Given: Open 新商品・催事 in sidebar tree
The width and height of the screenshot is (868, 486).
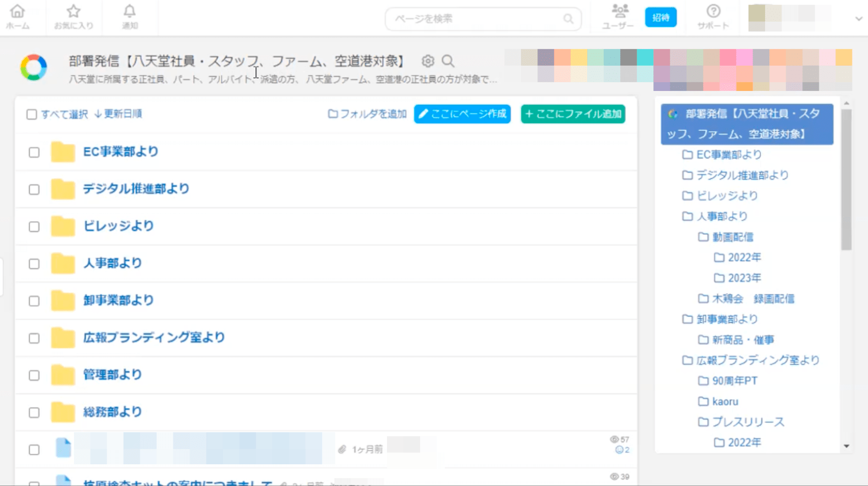Looking at the screenshot, I should [743, 340].
